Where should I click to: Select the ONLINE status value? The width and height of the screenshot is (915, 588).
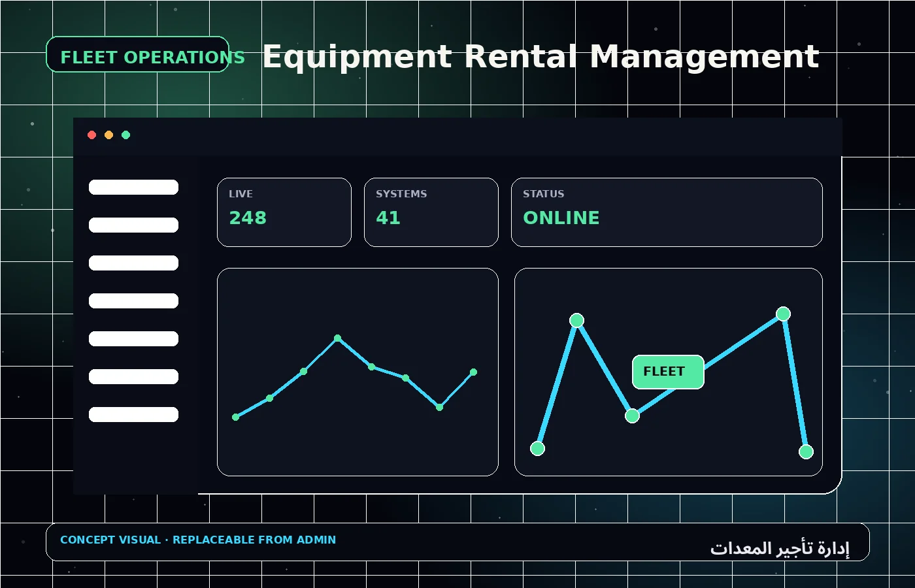coord(561,218)
